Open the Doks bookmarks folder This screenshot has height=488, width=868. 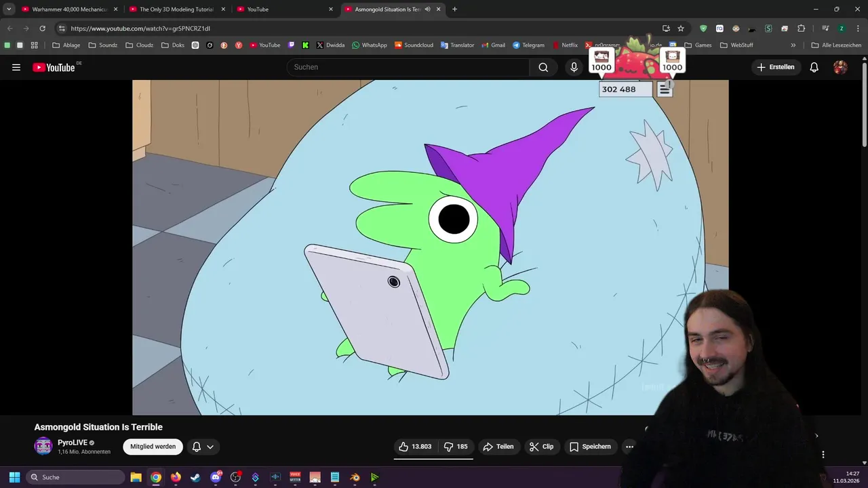coord(172,45)
